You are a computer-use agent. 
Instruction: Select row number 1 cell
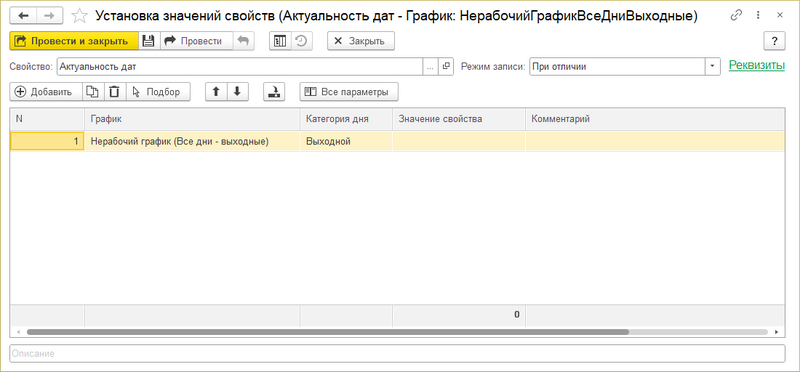(x=47, y=141)
